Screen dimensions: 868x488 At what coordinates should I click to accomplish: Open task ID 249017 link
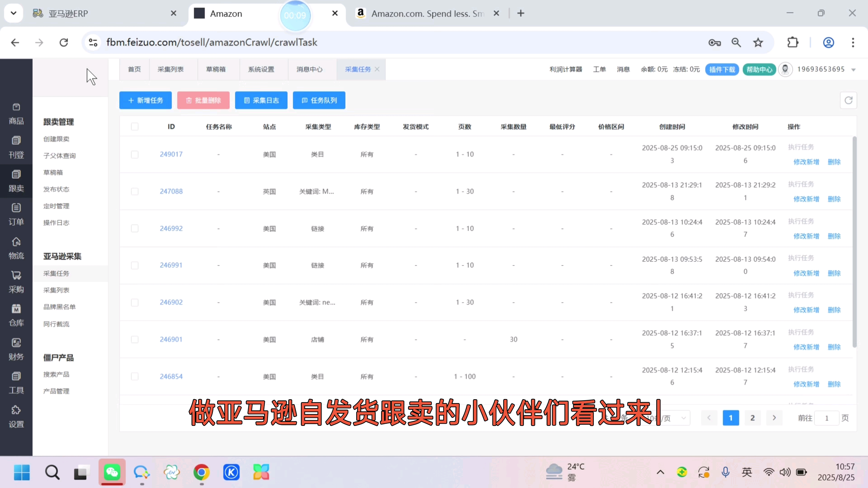tap(171, 154)
